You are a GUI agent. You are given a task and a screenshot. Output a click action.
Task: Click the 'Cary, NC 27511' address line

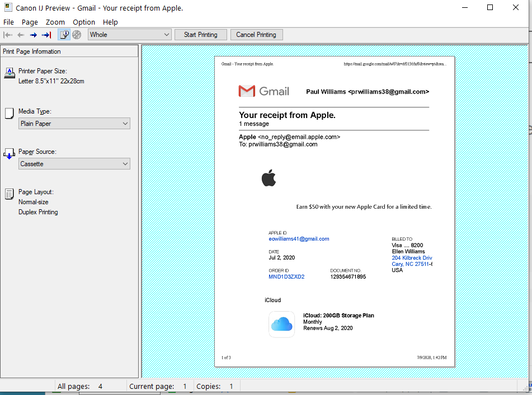tap(412, 264)
